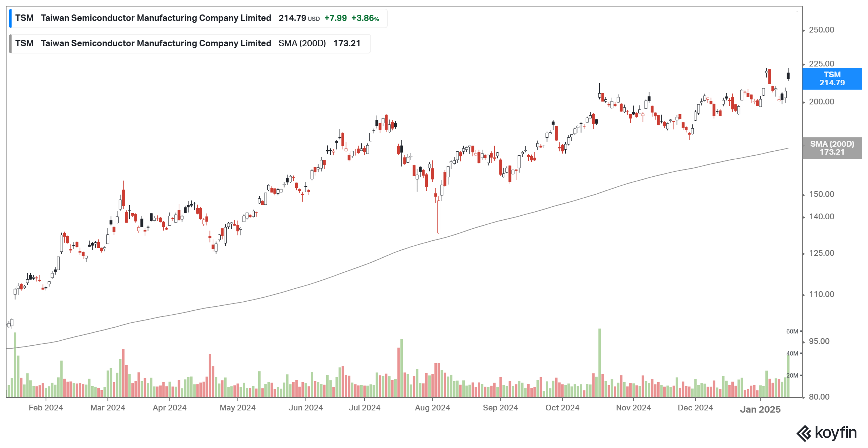The width and height of the screenshot is (868, 448).
Task: Click the Aug 2024 date axis label
Action: [432, 408]
